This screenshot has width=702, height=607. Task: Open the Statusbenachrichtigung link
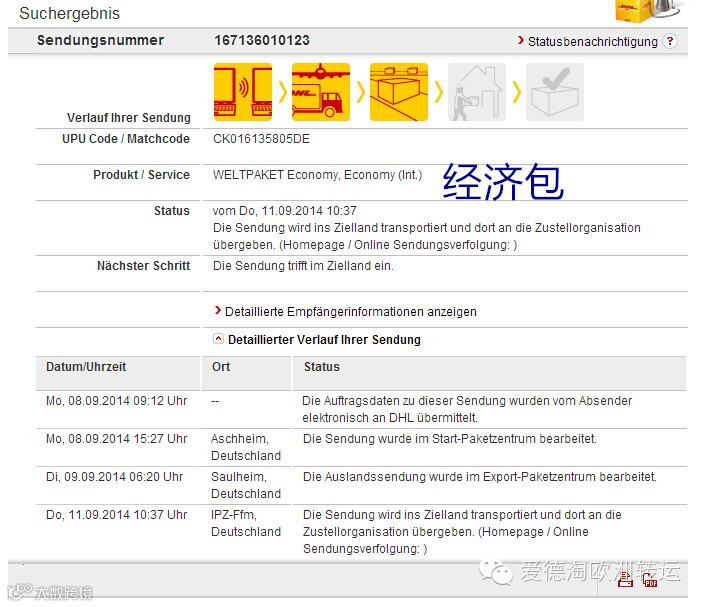click(592, 42)
